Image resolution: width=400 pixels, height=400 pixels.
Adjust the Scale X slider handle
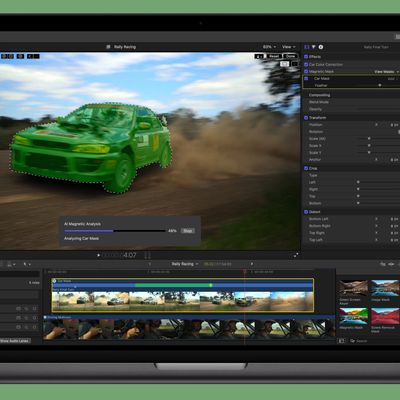tap(369, 145)
